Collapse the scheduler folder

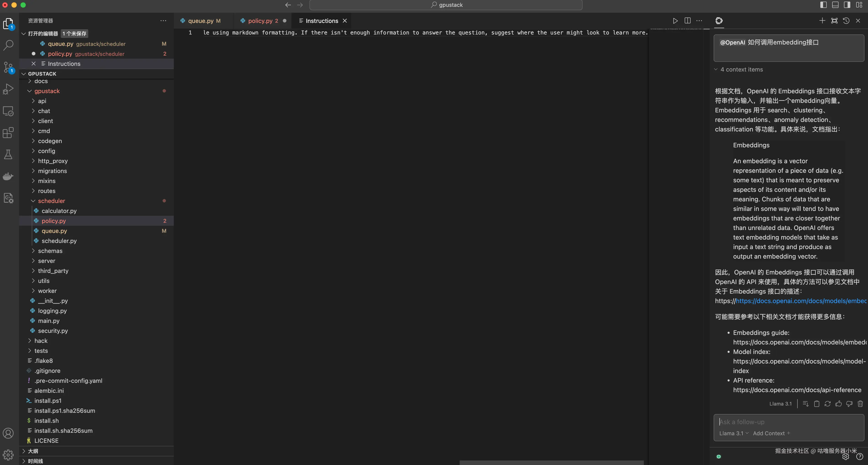coord(51,201)
